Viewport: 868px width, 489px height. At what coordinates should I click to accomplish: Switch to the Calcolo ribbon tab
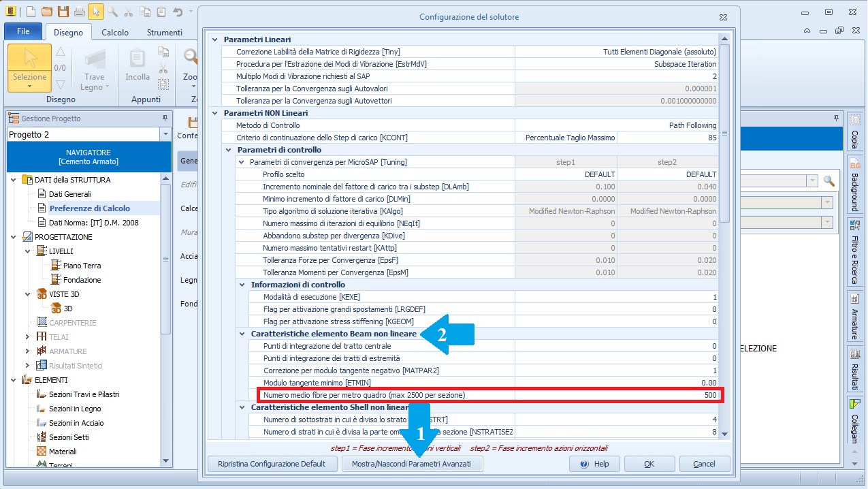click(115, 32)
